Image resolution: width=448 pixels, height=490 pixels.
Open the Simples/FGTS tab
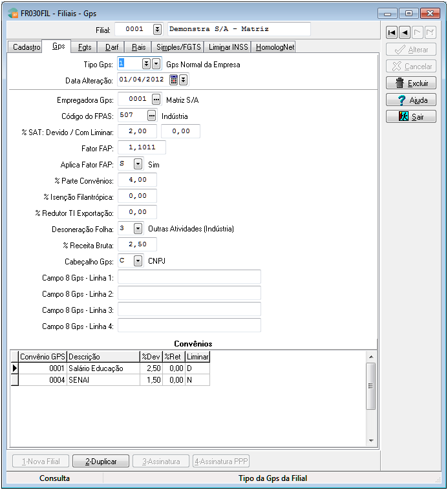178,47
